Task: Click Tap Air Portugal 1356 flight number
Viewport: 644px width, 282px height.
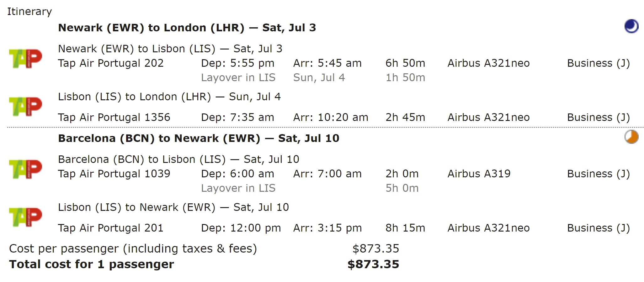Action: tap(114, 118)
